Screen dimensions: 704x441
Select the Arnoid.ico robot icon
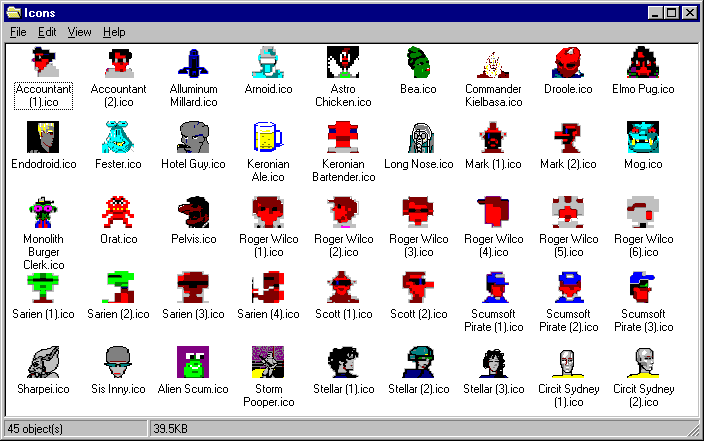268,62
